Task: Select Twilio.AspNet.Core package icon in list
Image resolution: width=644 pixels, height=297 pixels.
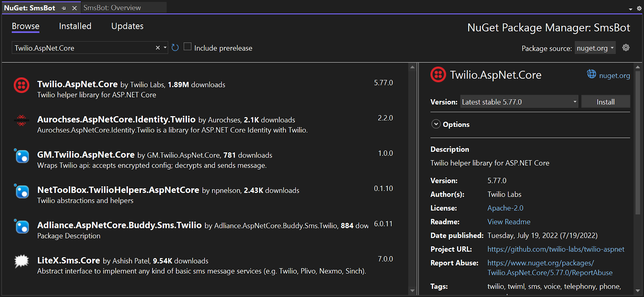Action: (x=22, y=85)
